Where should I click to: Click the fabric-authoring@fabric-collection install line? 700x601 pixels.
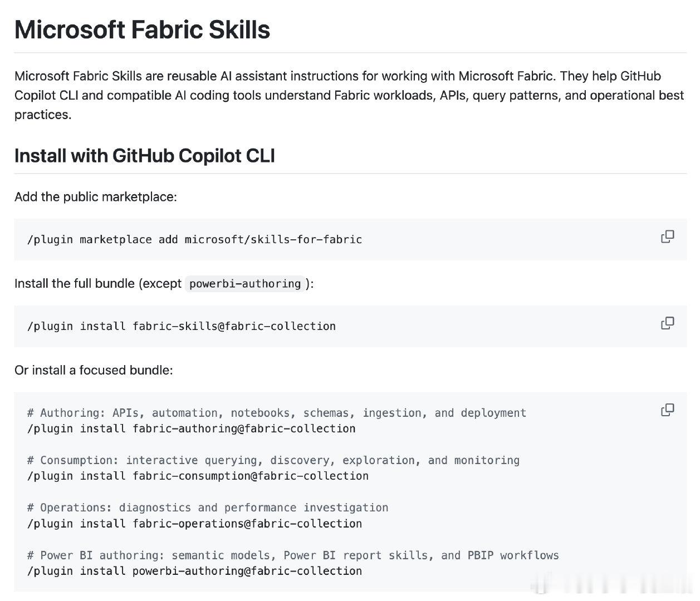point(191,429)
